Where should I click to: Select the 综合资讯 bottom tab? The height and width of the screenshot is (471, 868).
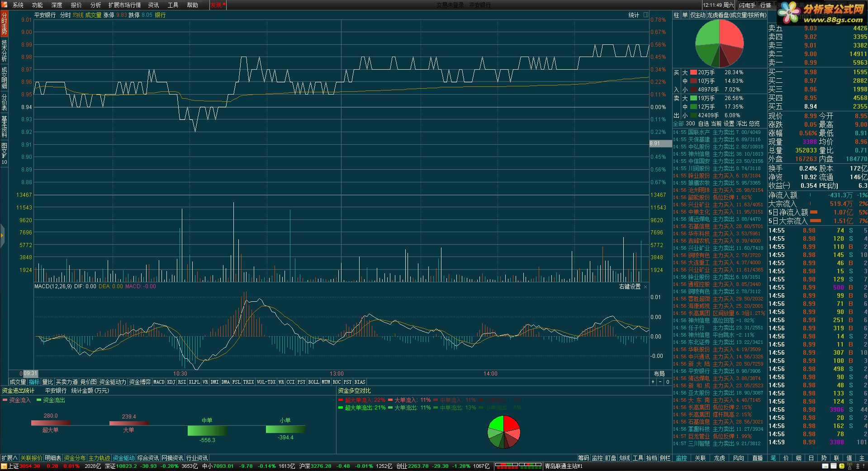click(148, 458)
